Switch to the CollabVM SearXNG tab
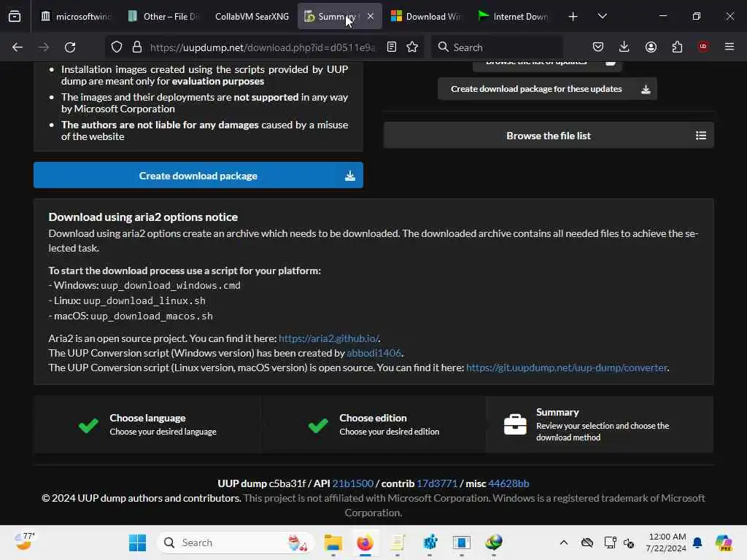The height and width of the screenshot is (560, 747). pyautogui.click(x=252, y=17)
